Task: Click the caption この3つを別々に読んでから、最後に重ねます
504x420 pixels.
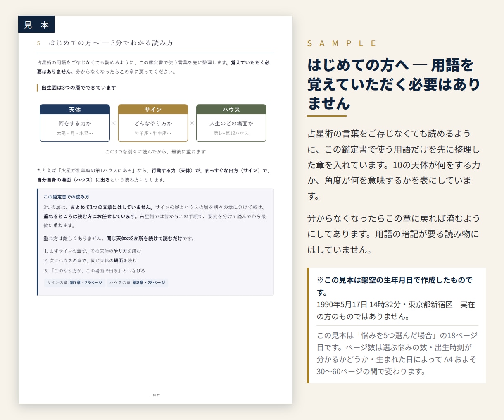Action: tap(155, 152)
